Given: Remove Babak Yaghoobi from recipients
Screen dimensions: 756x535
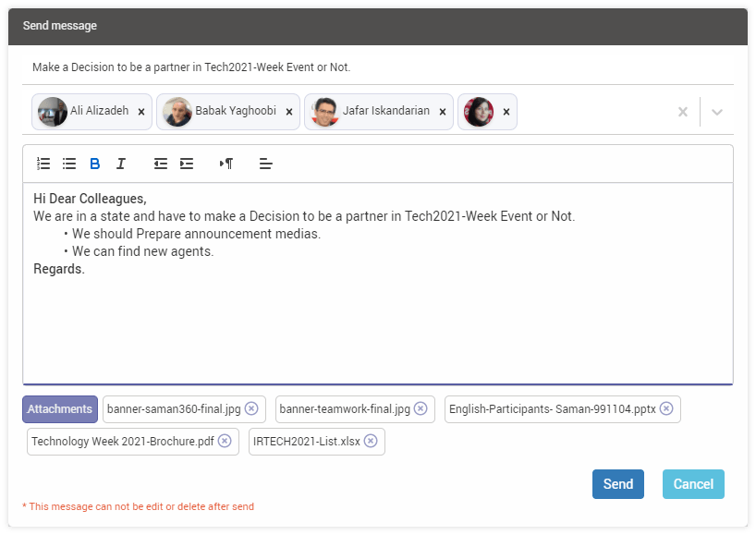Looking at the screenshot, I should click(289, 112).
